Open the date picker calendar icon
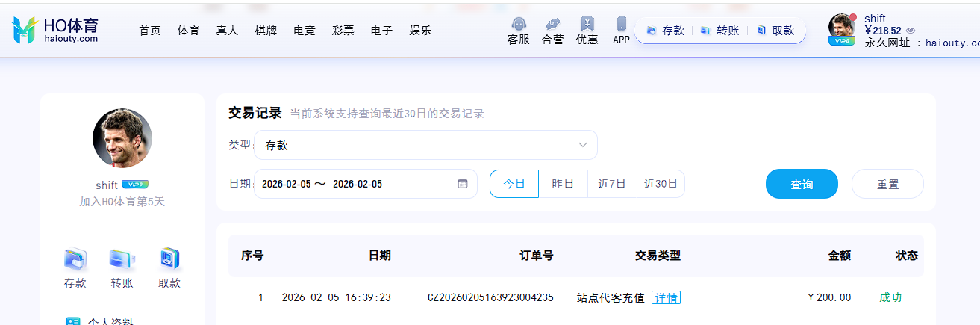Image resolution: width=980 pixels, height=325 pixels. coord(462,184)
